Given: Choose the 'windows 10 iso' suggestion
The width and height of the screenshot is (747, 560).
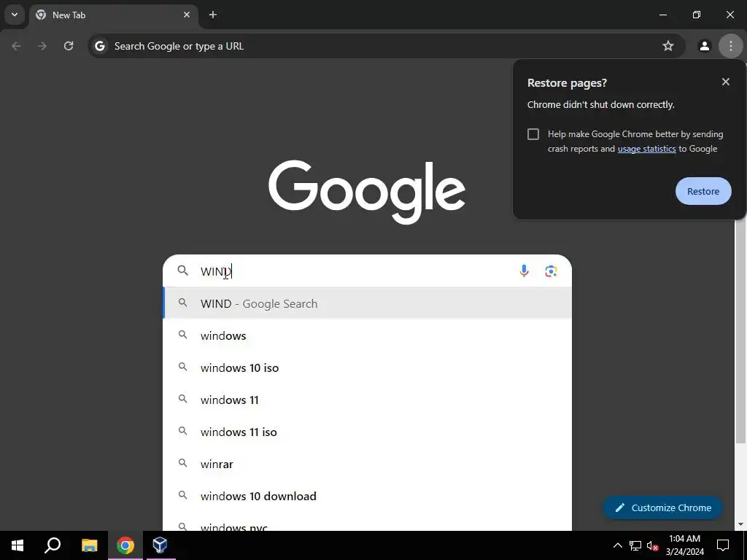Looking at the screenshot, I should pyautogui.click(x=368, y=367).
